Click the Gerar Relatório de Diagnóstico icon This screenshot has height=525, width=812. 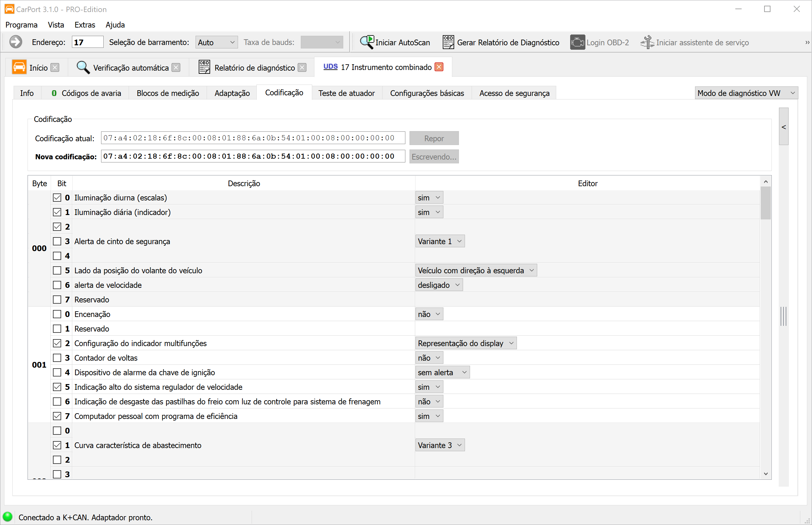click(448, 42)
